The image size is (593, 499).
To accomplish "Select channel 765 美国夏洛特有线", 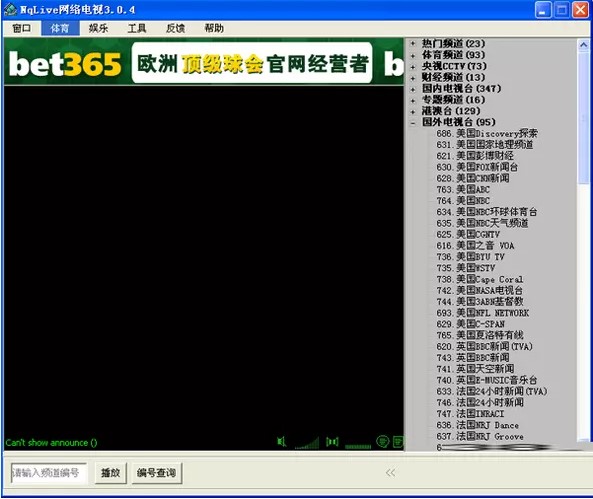I will 480,335.
